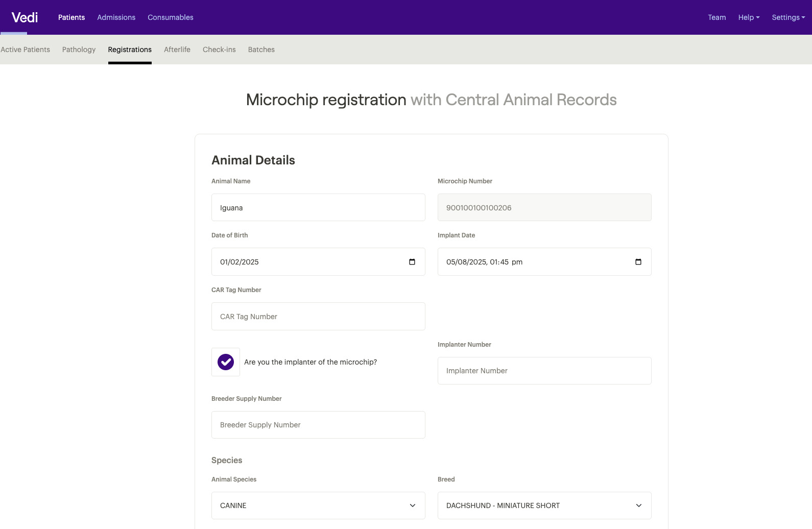812x529 pixels.
Task: Click the Date of Birth field
Action: click(318, 262)
